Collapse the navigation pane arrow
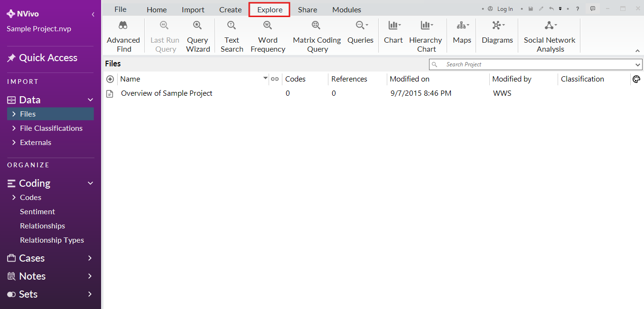This screenshot has height=309, width=644. click(93, 15)
